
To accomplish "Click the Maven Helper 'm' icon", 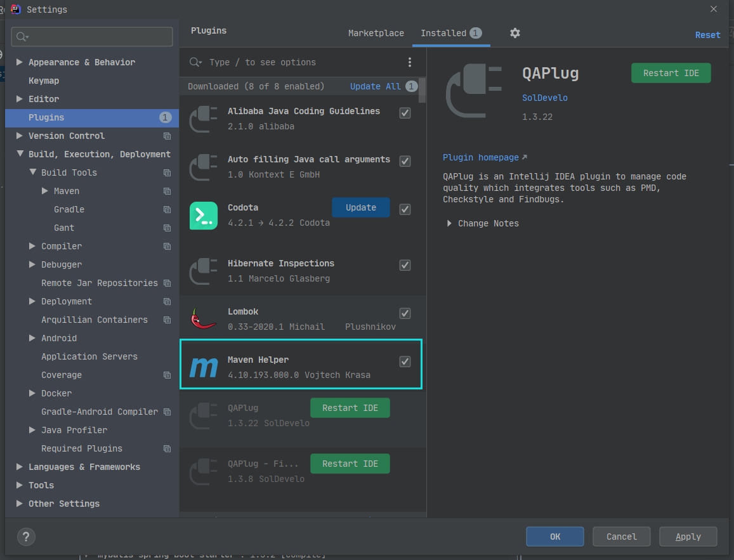I will pyautogui.click(x=204, y=367).
